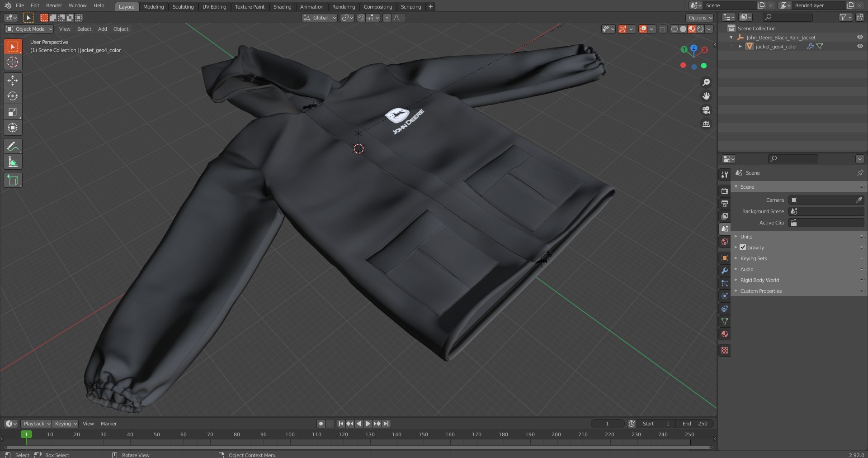This screenshot has width=868, height=458.
Task: Play the animation forward
Action: [368, 424]
